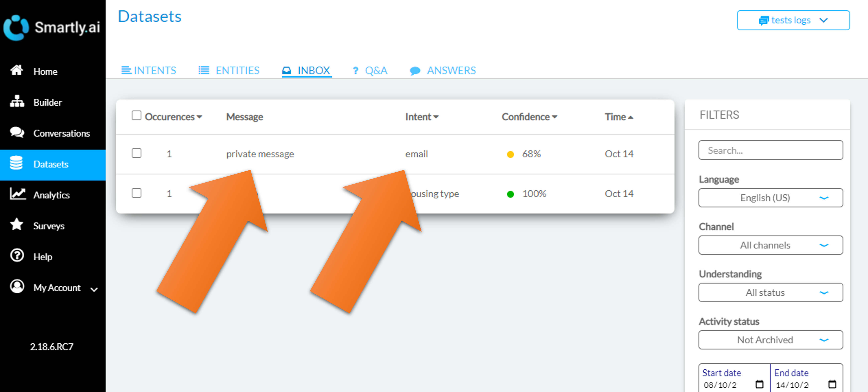
Task: Click the Home house icon in sidebar
Action: coord(16,70)
